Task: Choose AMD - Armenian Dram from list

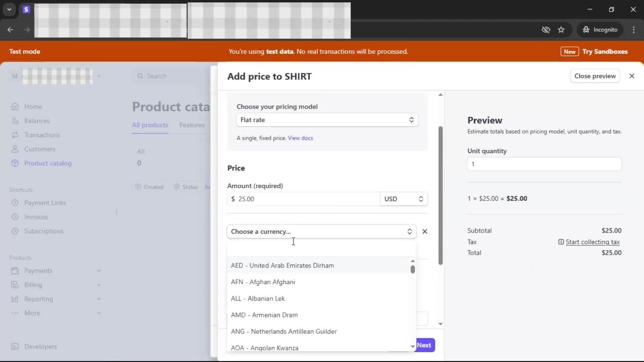Action: click(264, 315)
